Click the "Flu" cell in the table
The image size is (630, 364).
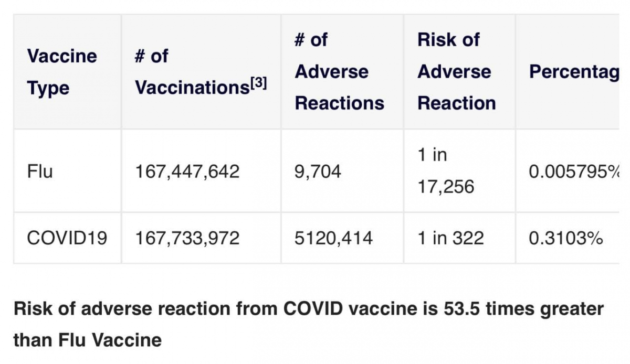click(x=40, y=171)
